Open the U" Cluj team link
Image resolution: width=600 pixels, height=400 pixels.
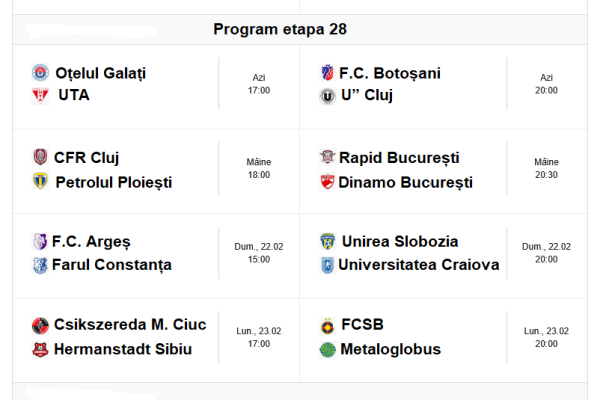point(366,96)
